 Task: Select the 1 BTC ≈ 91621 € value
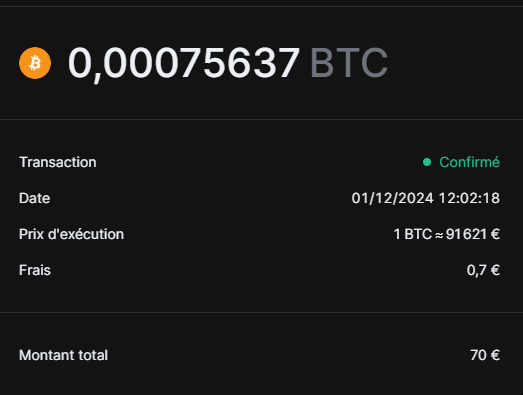[447, 234]
